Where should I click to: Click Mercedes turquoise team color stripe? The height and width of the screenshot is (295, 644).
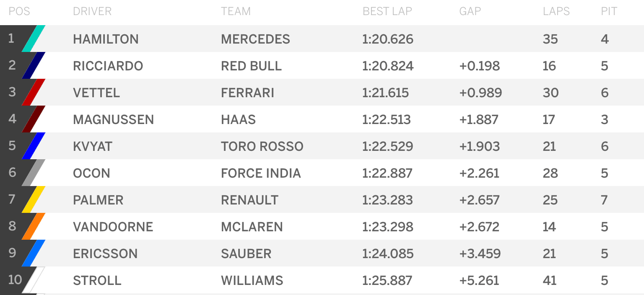pyautogui.click(x=34, y=39)
